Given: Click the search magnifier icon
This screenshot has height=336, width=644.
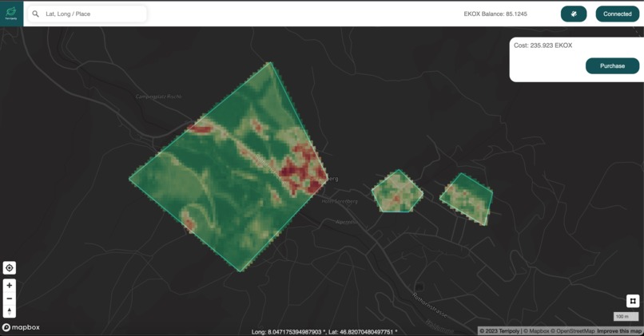Looking at the screenshot, I should (x=36, y=14).
